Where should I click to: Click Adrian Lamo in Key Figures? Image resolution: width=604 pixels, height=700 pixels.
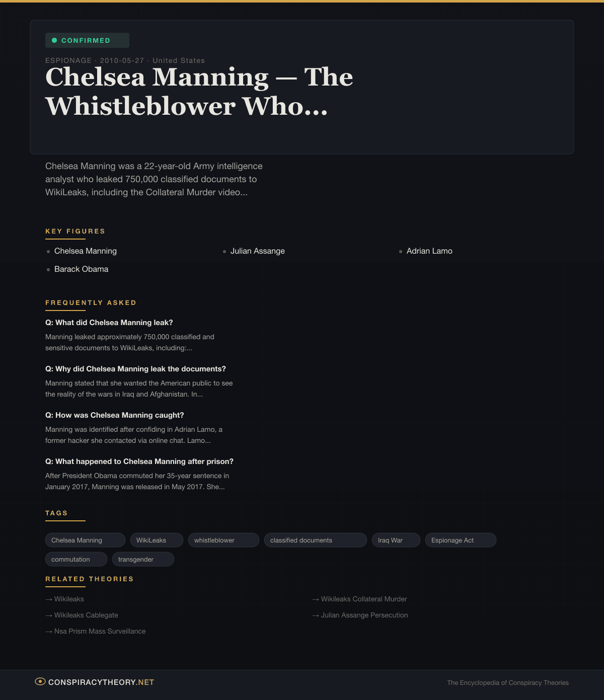coord(429,251)
